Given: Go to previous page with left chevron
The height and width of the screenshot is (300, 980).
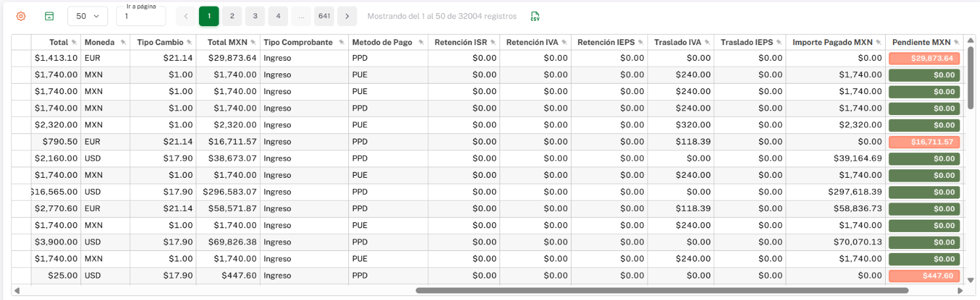Looking at the screenshot, I should [x=186, y=16].
